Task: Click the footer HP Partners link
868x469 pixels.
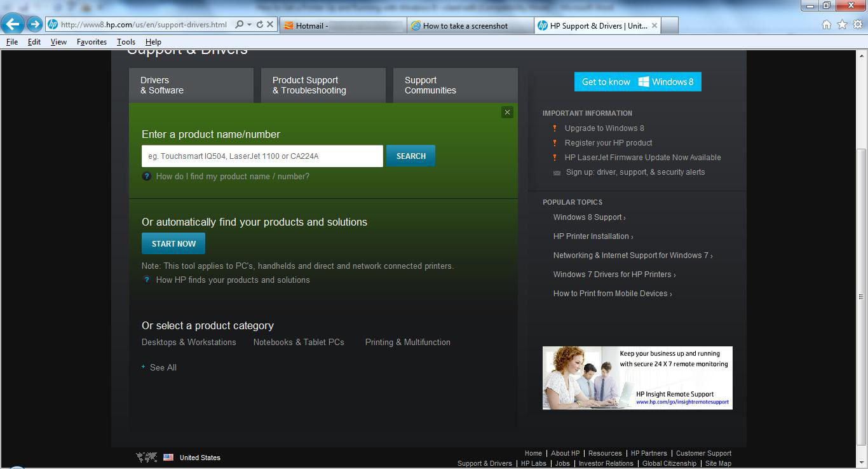Action: tap(649, 454)
